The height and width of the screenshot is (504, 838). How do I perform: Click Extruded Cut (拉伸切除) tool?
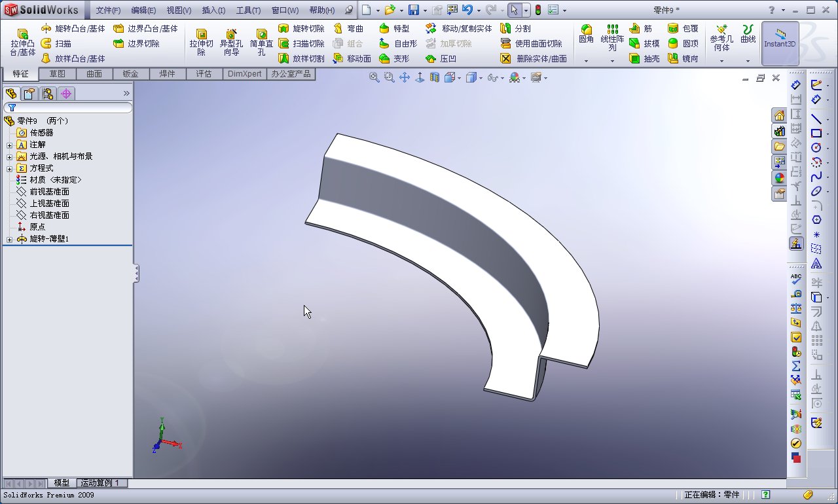pos(201,42)
